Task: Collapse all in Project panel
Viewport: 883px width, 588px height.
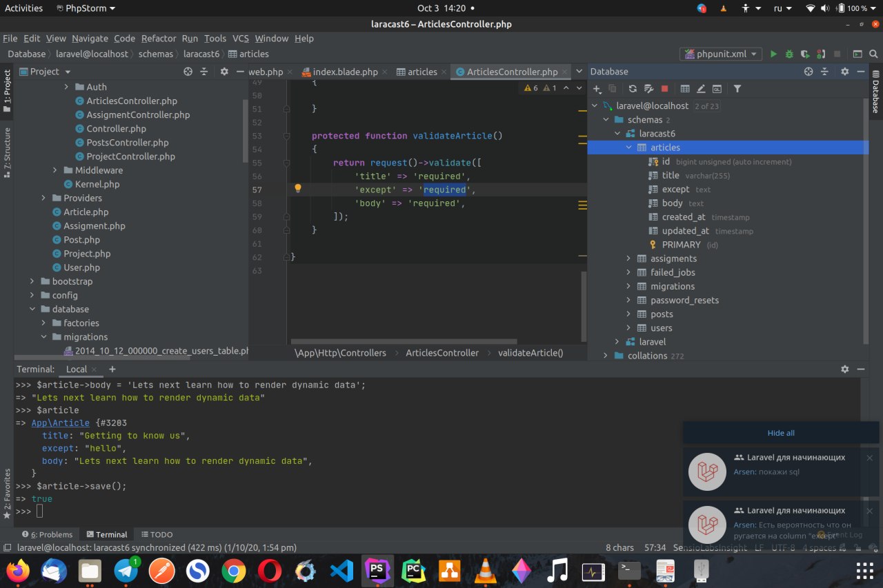Action: [x=204, y=72]
